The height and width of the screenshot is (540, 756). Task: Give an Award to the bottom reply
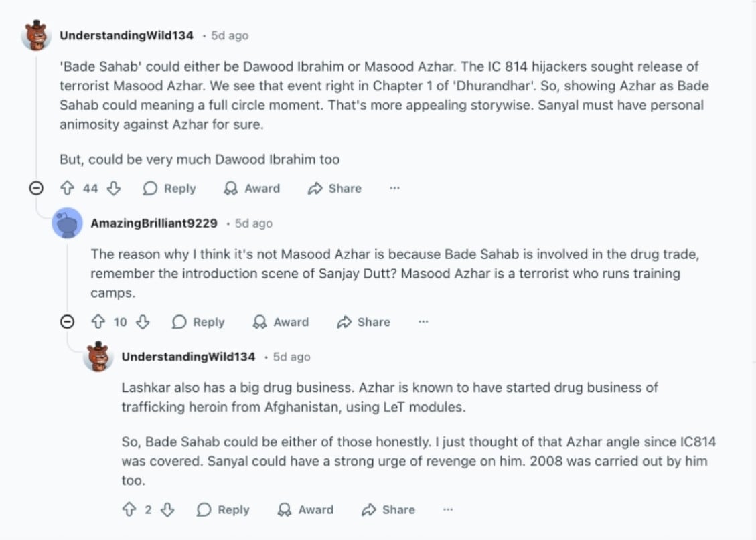[x=305, y=509]
